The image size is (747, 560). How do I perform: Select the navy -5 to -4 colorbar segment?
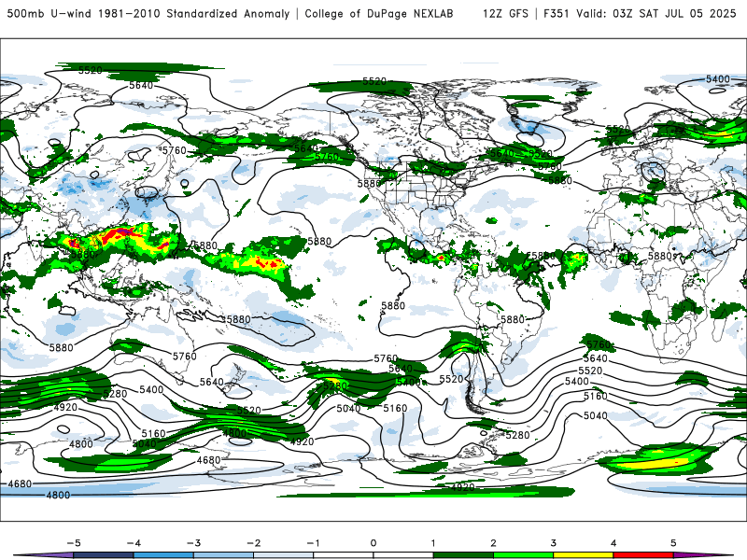104,555
